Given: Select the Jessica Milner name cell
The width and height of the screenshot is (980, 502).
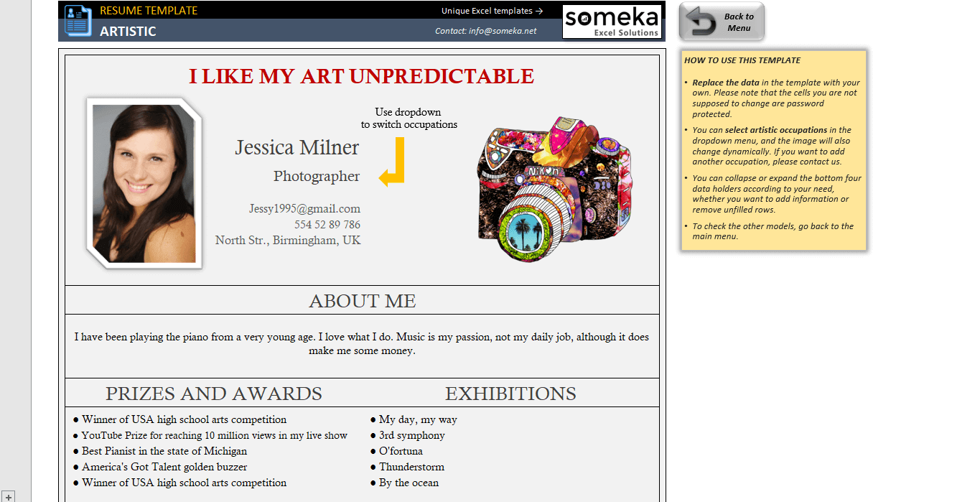Looking at the screenshot, I should click(x=297, y=147).
